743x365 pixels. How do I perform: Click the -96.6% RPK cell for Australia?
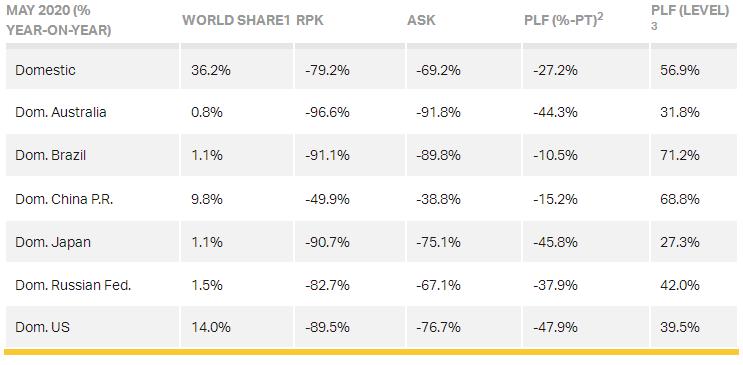pos(327,112)
